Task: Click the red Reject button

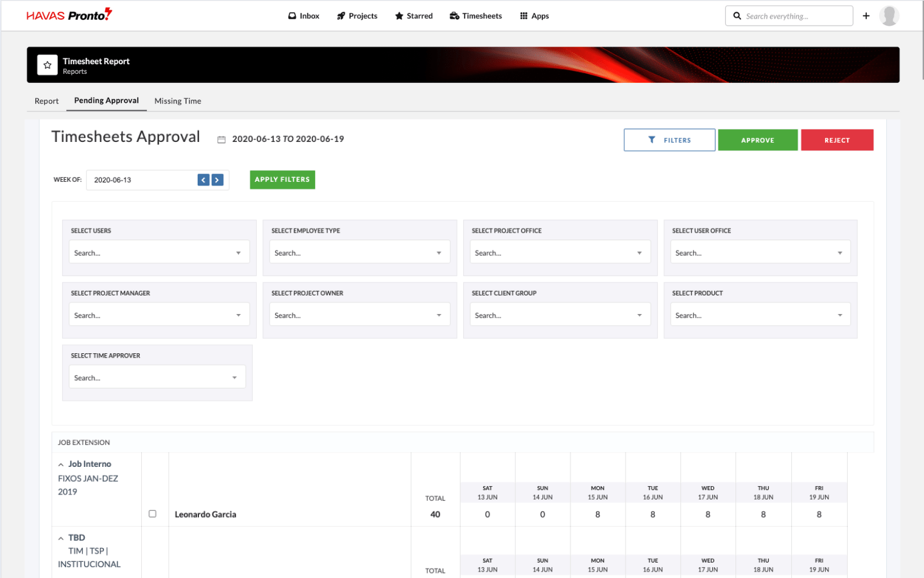Action: point(837,140)
